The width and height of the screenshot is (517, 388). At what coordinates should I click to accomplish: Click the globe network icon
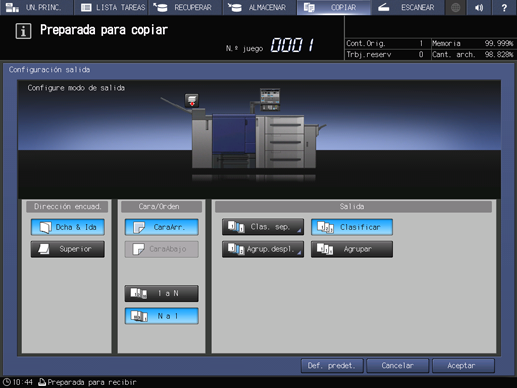(x=455, y=7)
